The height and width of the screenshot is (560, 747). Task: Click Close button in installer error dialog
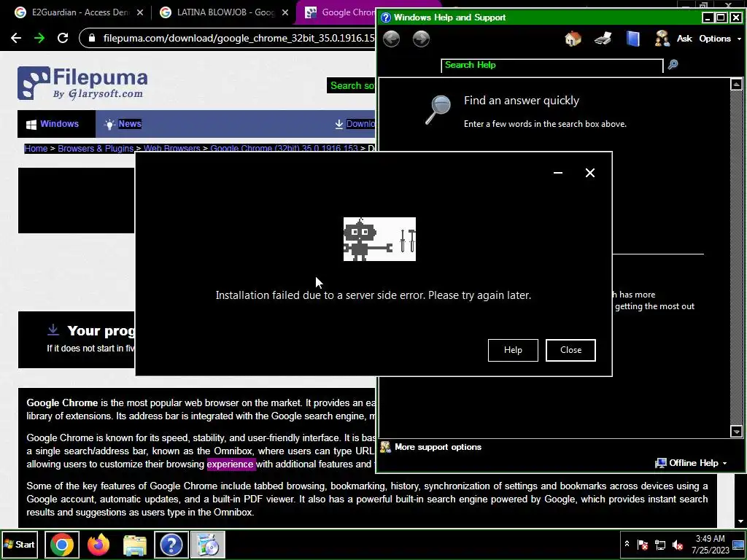[x=570, y=350]
